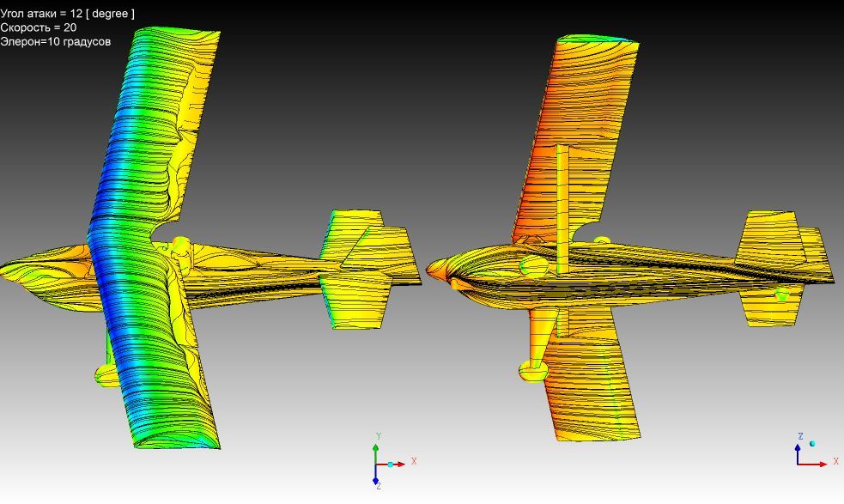The image size is (844, 504).
Task: Click the nose spinner of the right aircraft
Action: [x=434, y=270]
